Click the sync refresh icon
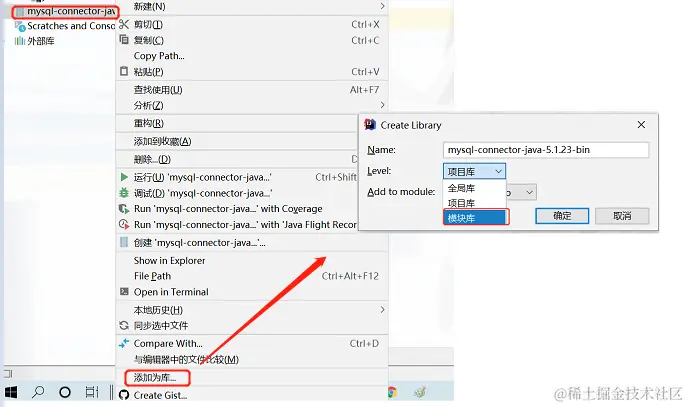Viewport: 688px width, 407px height. (124, 325)
